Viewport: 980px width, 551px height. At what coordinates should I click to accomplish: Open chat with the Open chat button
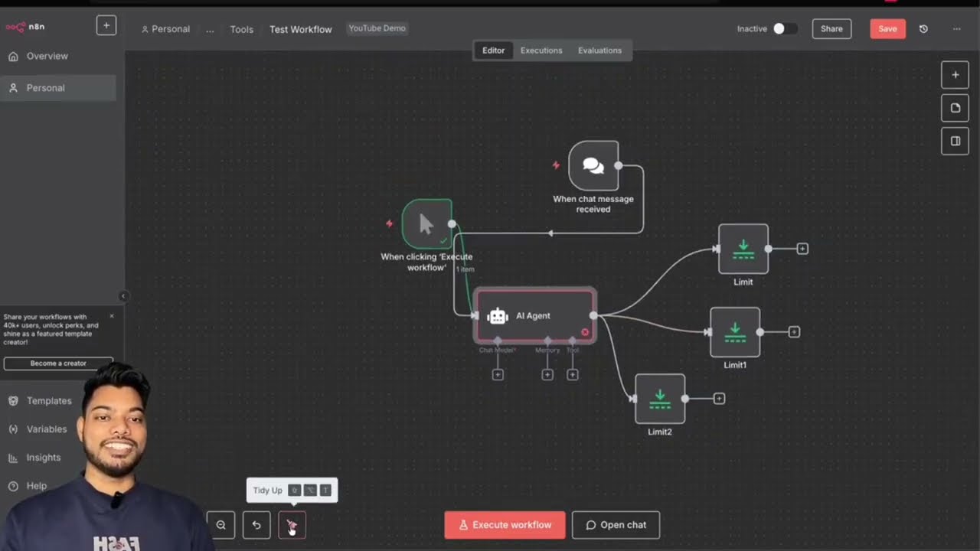(x=616, y=525)
